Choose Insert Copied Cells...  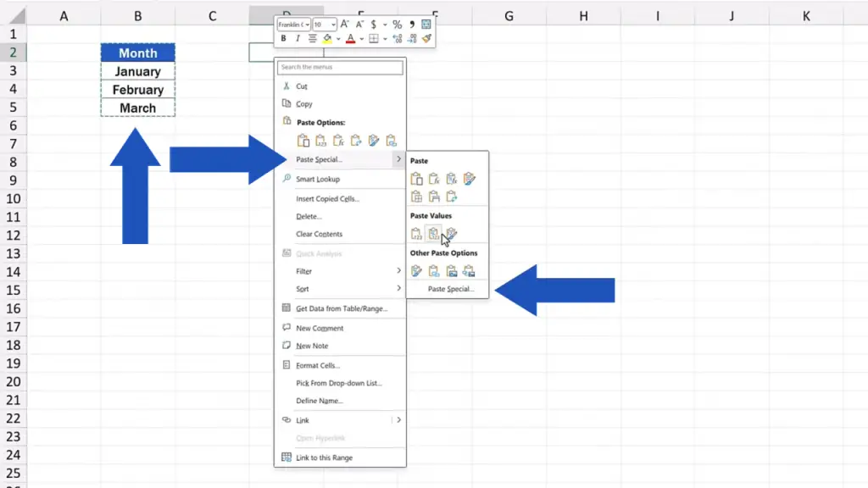(340, 198)
